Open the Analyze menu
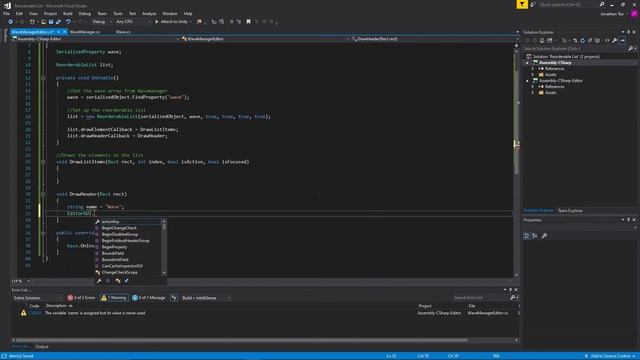 pos(149,13)
